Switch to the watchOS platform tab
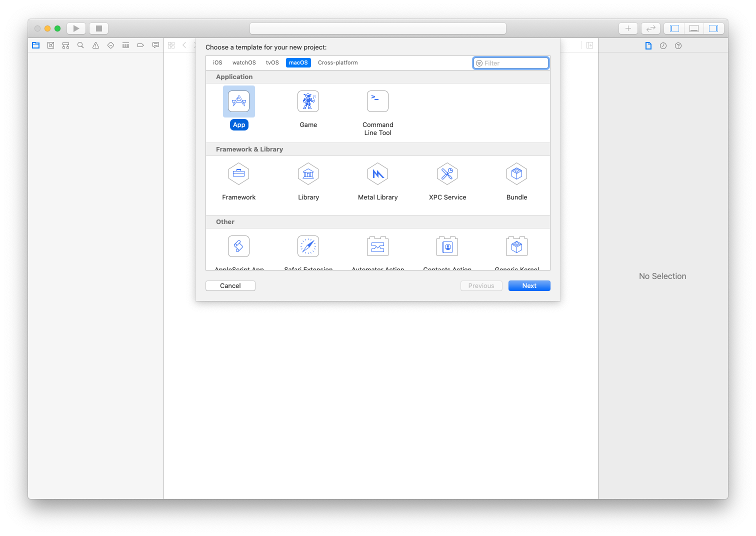Viewport: 756px width, 536px height. tap(244, 63)
